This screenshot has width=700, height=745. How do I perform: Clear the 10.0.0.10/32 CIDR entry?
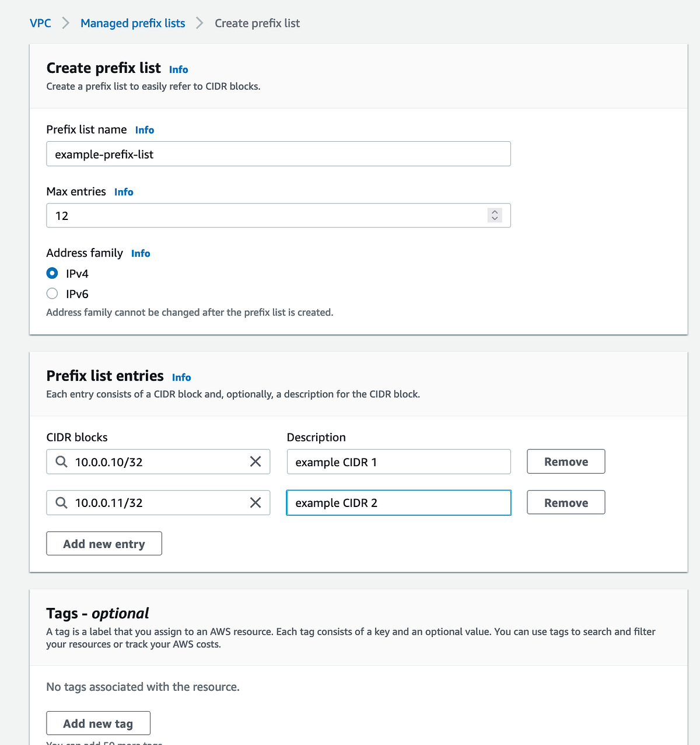click(255, 461)
